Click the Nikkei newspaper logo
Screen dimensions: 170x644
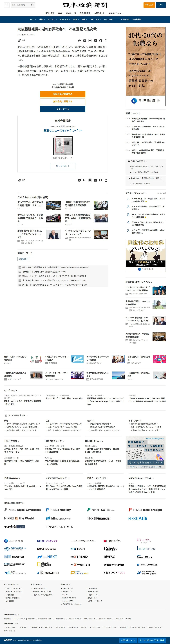85,5
